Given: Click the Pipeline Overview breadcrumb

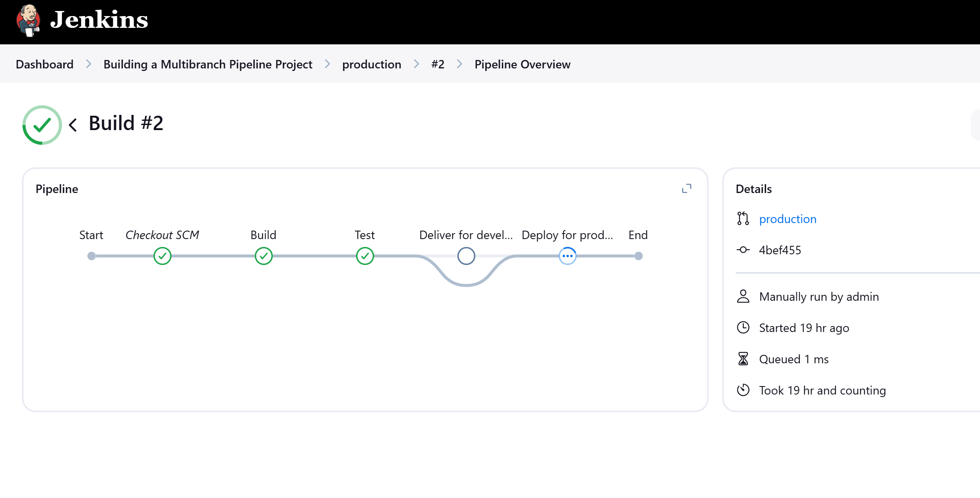Looking at the screenshot, I should [x=522, y=64].
